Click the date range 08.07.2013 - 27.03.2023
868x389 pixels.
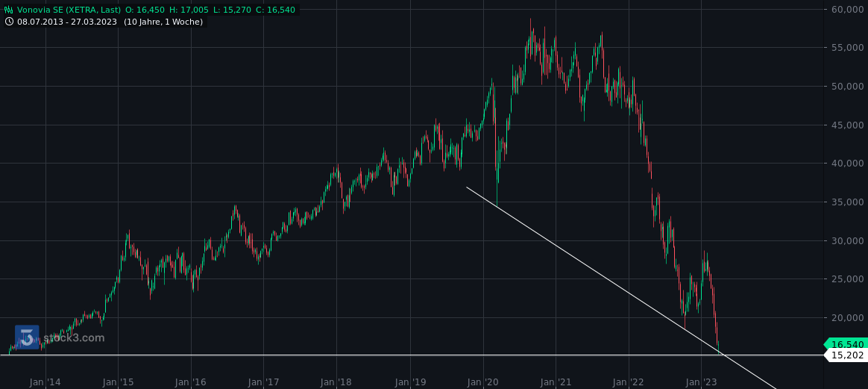click(x=68, y=22)
